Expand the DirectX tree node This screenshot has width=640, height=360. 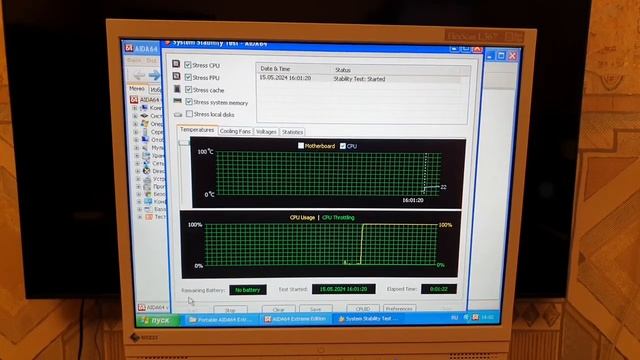138,171
